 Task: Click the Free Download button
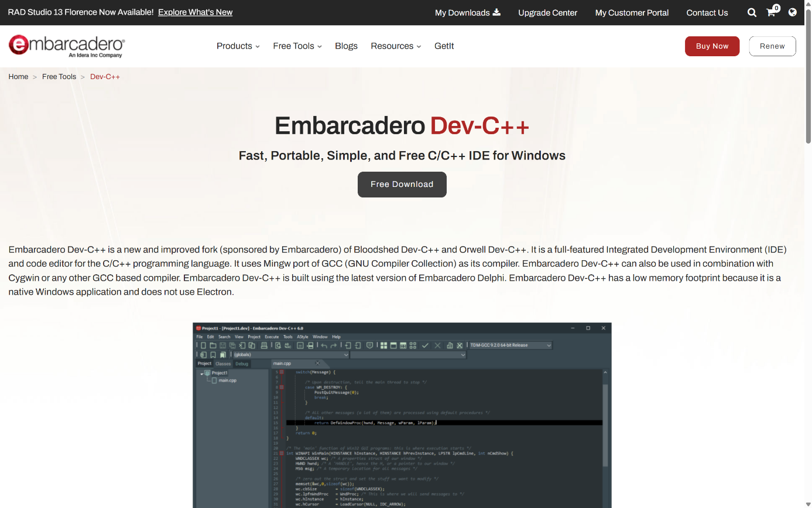[x=402, y=184]
